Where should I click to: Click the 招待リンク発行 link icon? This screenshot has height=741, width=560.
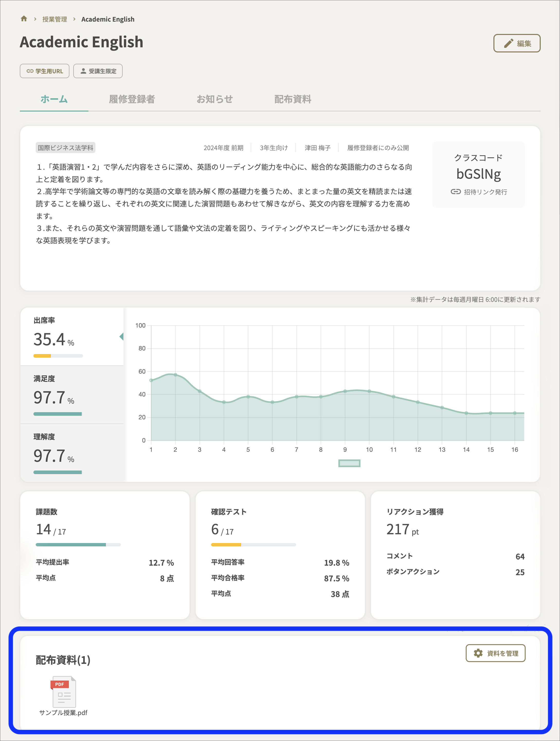coord(456,192)
